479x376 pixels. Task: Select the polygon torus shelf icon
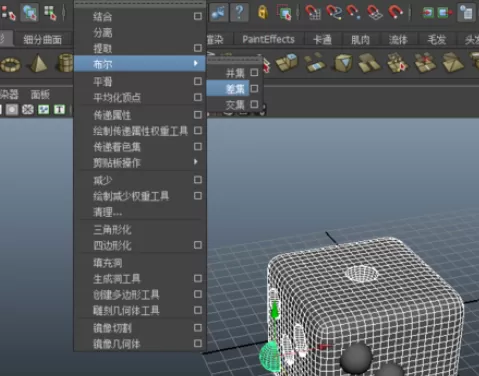pyautogui.click(x=11, y=64)
